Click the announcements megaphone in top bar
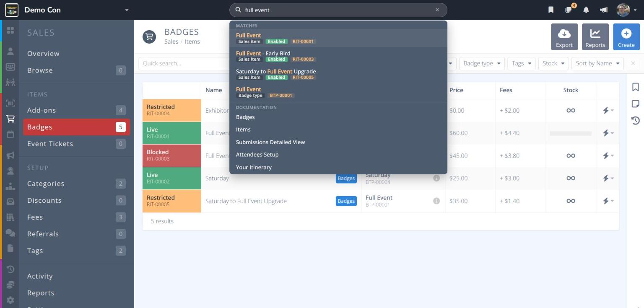This screenshot has width=644, height=308. [604, 10]
